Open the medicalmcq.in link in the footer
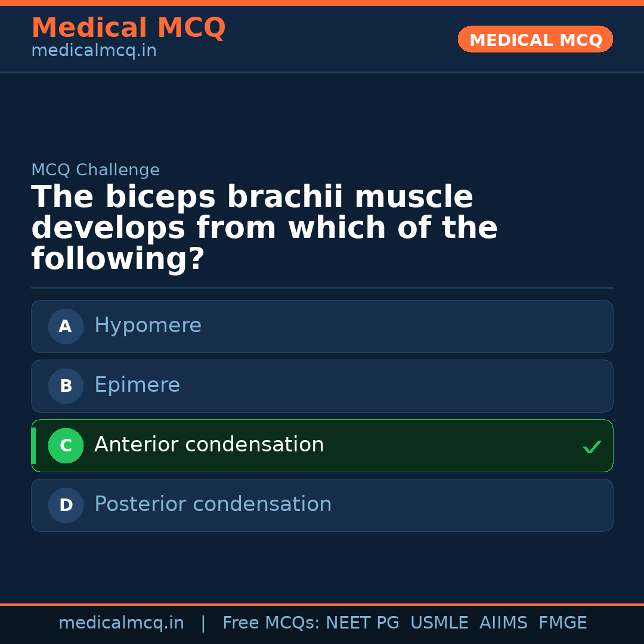The image size is (644, 644). [x=121, y=623]
